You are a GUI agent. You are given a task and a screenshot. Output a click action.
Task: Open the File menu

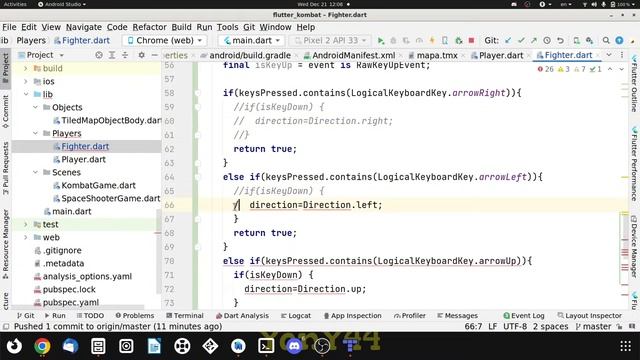tap(9, 27)
